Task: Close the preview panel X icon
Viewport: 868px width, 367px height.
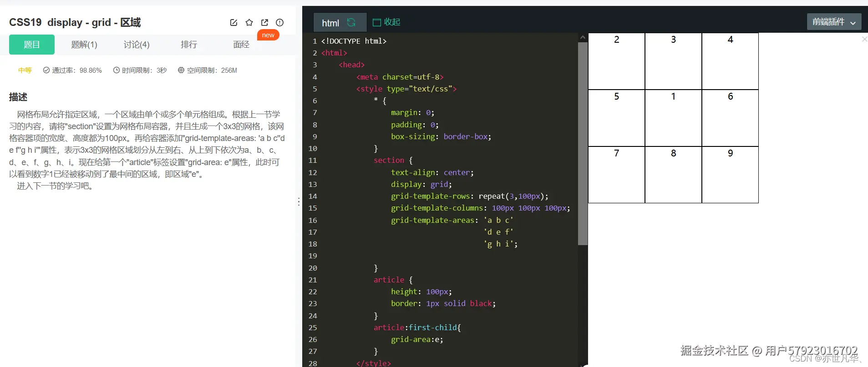Action: (864, 39)
